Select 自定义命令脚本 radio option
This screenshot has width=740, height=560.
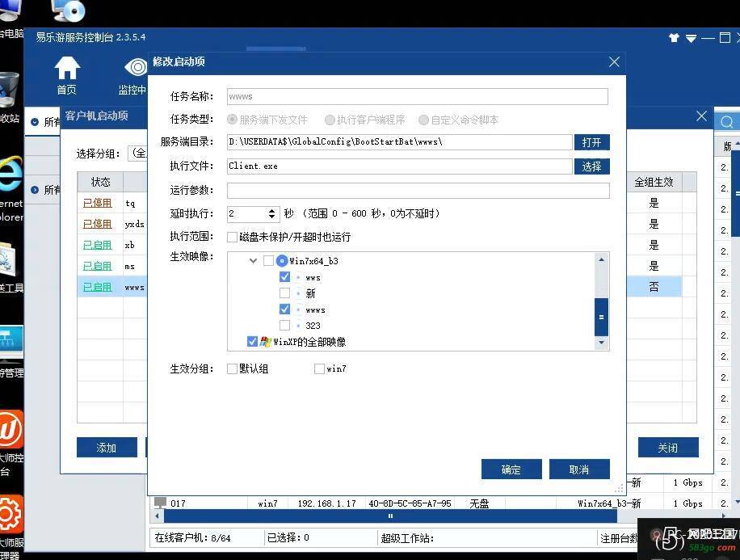click(x=423, y=120)
